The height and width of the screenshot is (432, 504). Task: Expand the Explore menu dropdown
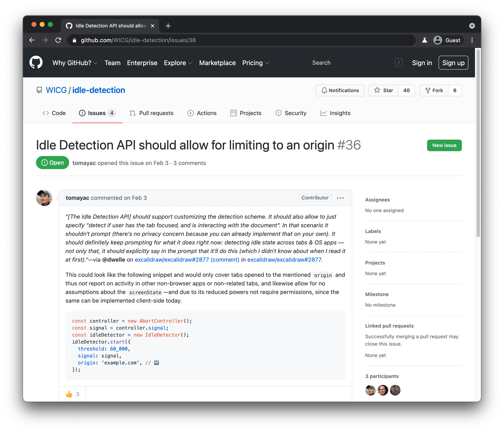click(178, 63)
